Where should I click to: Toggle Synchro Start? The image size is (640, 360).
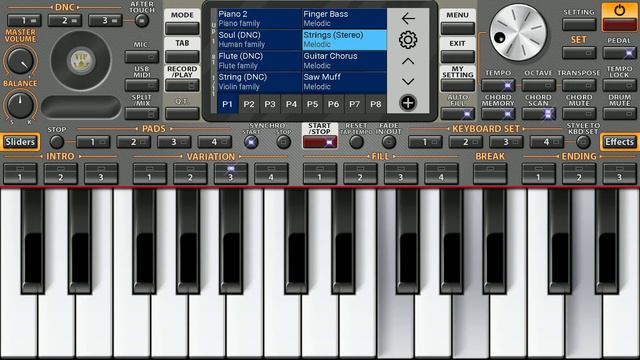coord(251,142)
